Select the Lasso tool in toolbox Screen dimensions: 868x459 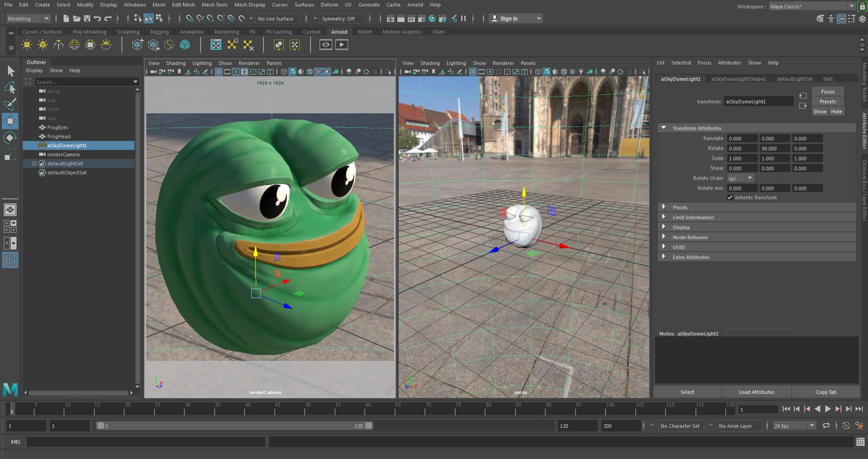[10, 88]
